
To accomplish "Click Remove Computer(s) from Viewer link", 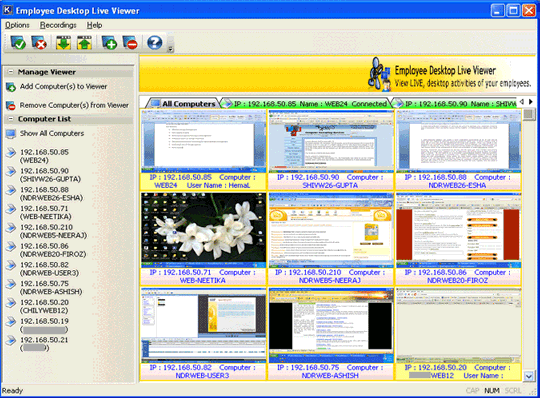I will (x=74, y=105).
